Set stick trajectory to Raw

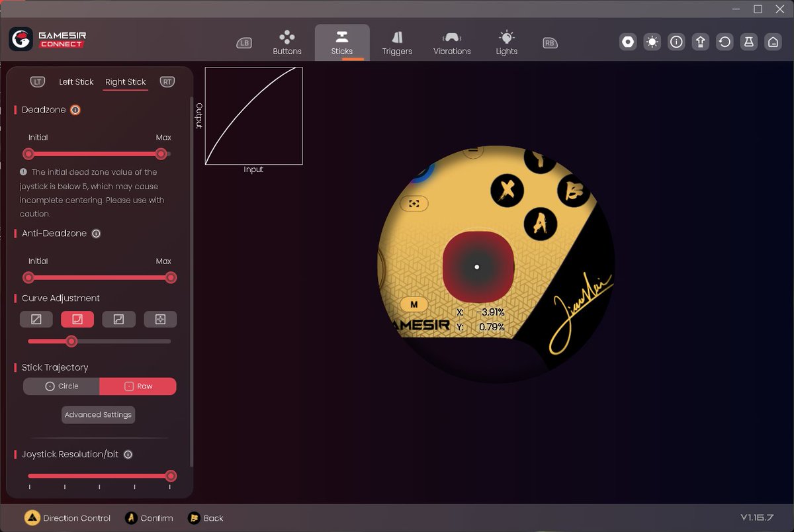pos(138,386)
